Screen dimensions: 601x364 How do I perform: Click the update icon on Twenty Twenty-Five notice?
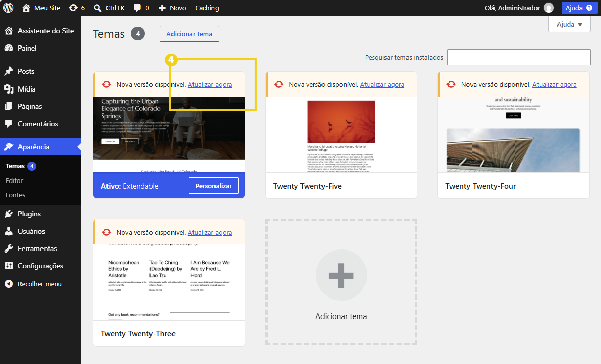click(279, 84)
